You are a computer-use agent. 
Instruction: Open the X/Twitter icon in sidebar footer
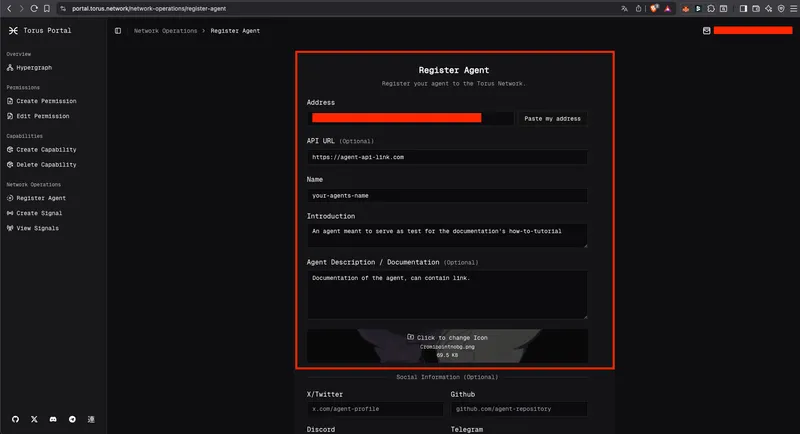tap(34, 419)
